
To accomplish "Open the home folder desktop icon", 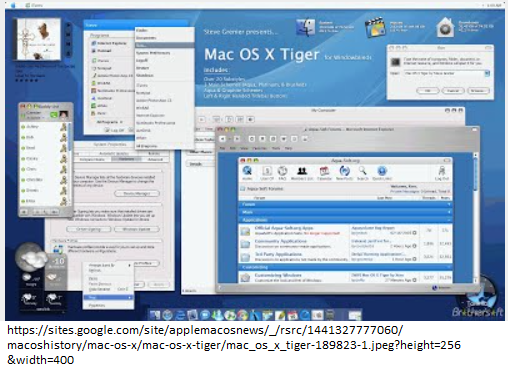I will click(x=445, y=27).
